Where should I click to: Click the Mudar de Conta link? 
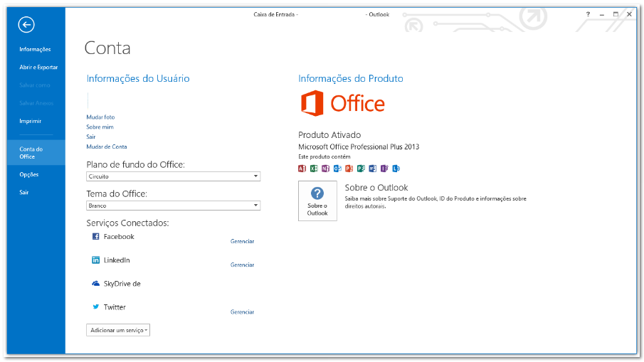[x=106, y=147]
